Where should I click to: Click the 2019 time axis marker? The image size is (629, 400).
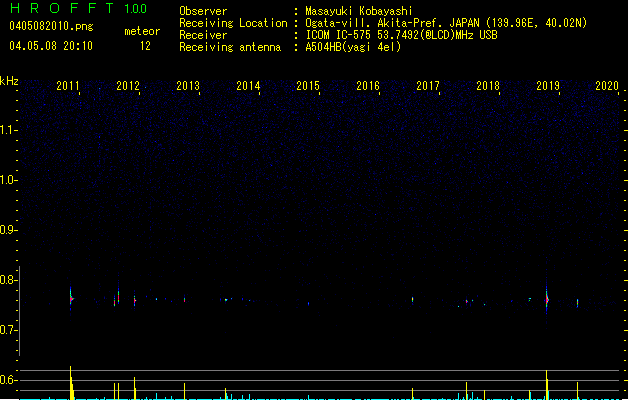coord(548,86)
